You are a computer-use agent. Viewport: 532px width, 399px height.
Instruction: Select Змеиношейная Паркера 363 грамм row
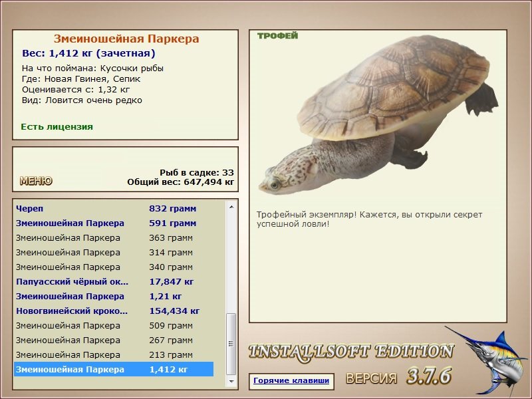pos(114,238)
